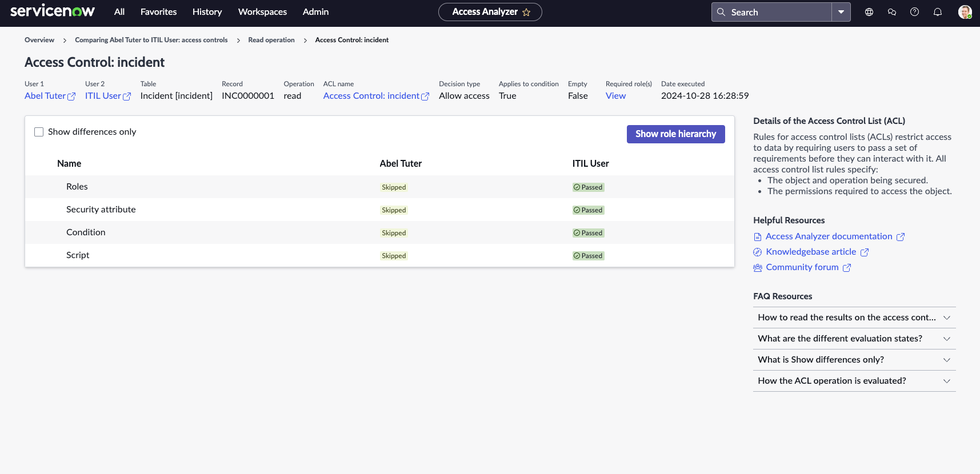The image size is (980, 474).
Task: Click the Knowledgebase article icon
Action: tap(758, 252)
